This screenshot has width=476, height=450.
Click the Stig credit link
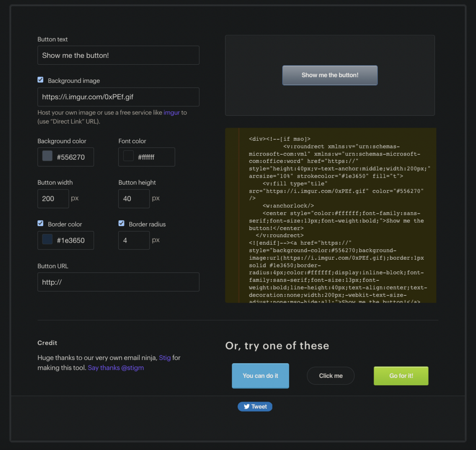point(165,357)
